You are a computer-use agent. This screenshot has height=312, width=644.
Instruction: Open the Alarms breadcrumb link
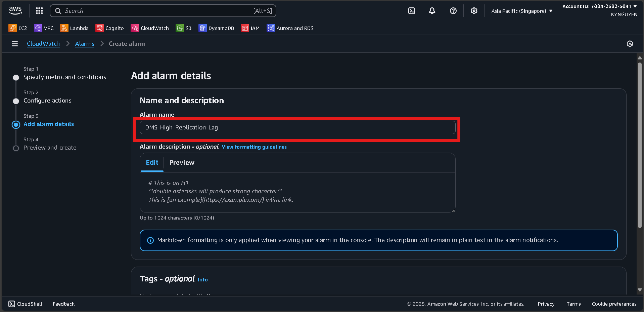point(84,44)
